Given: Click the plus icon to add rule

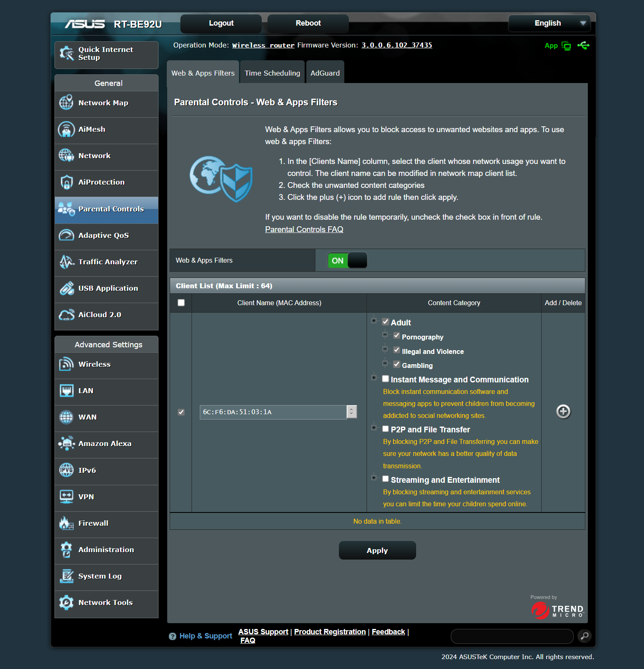Looking at the screenshot, I should click(563, 411).
